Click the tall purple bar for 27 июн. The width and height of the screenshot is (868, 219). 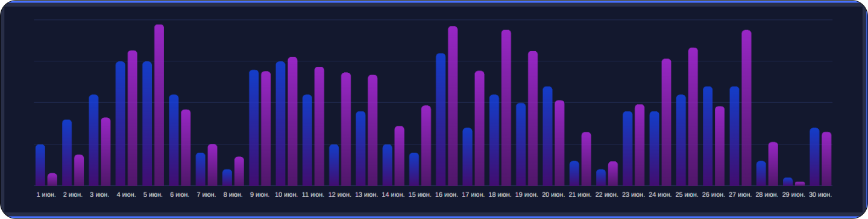coord(746,108)
